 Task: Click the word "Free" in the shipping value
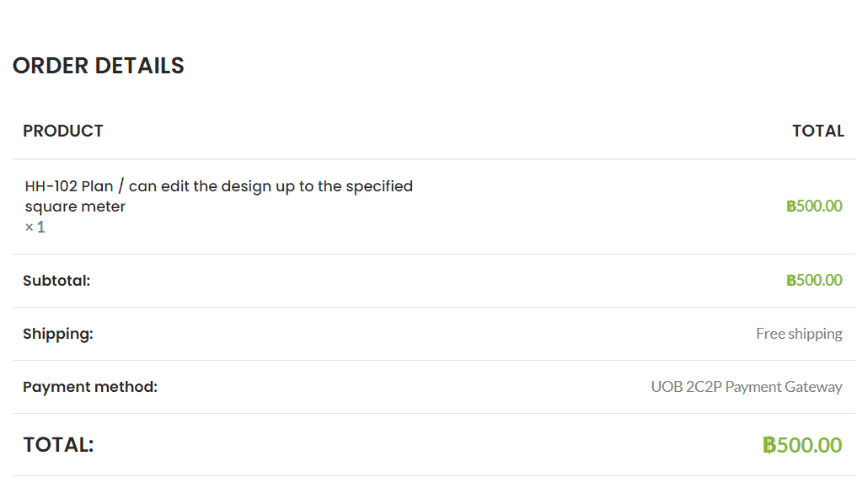click(770, 334)
